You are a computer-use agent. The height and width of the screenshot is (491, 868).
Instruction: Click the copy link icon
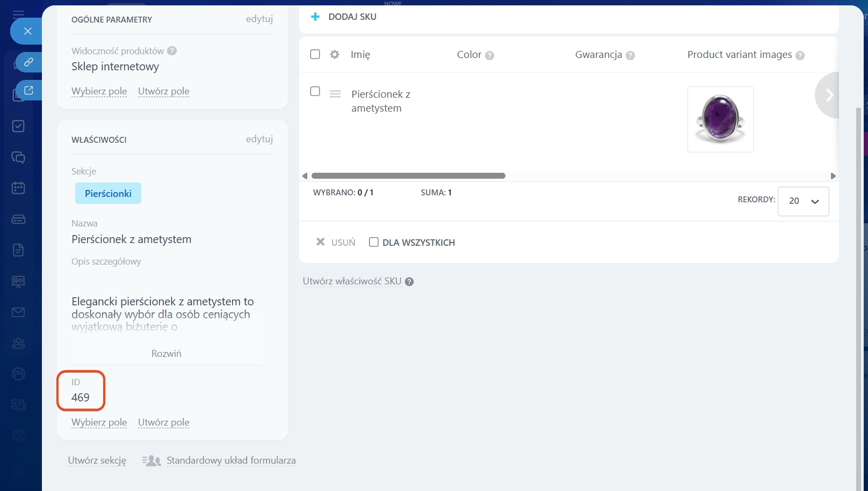(x=28, y=62)
